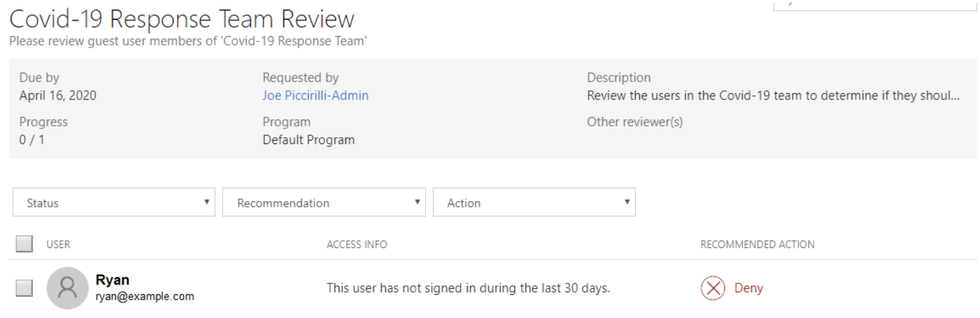
Task: Expand the Recommendation filter dropdown
Action: coord(324,202)
